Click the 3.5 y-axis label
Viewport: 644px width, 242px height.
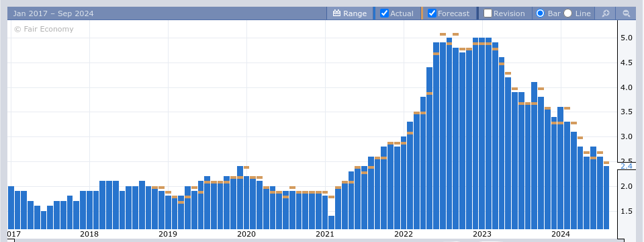(627, 112)
